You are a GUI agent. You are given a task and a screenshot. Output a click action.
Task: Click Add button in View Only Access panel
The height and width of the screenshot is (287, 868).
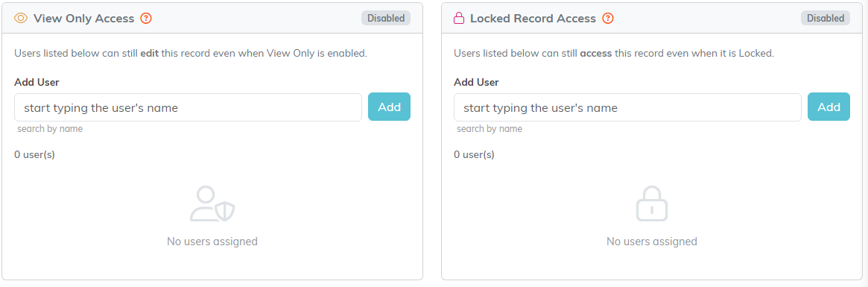389,107
